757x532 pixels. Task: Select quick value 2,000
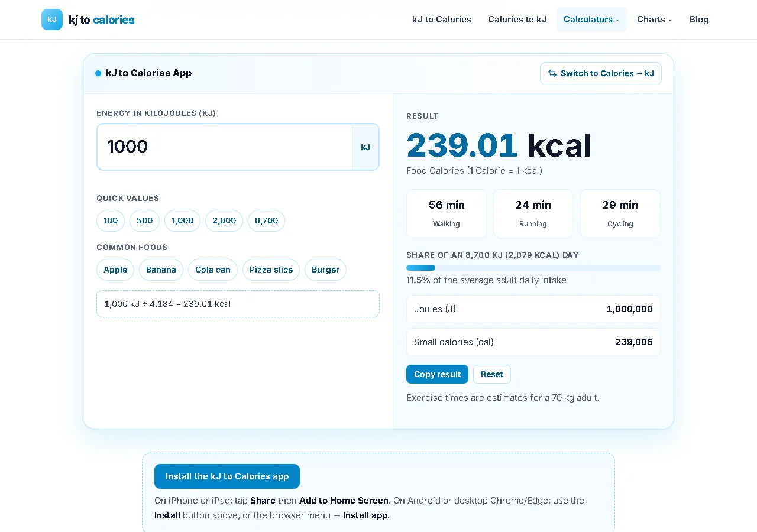(x=224, y=220)
